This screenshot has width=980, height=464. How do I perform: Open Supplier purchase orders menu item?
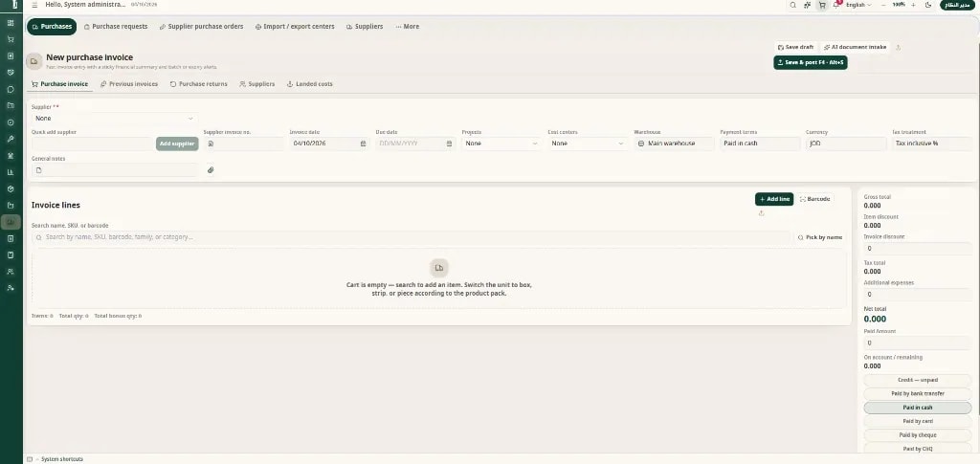point(201,27)
